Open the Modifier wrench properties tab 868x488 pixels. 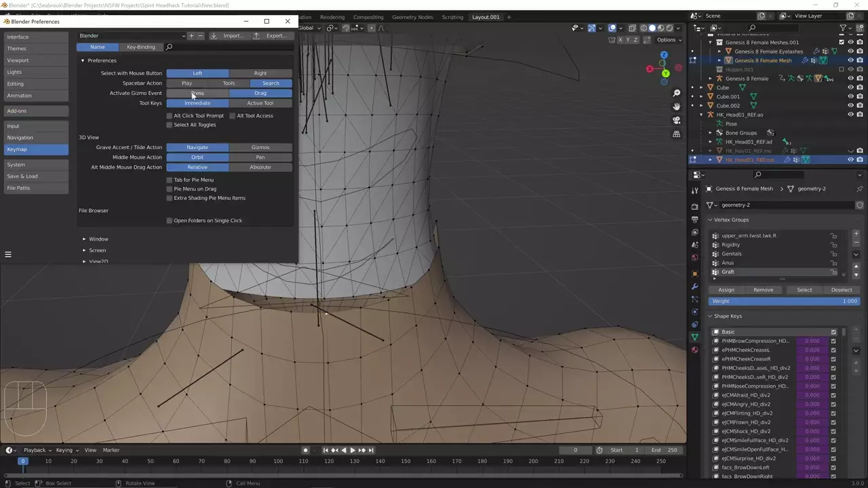tap(694, 287)
